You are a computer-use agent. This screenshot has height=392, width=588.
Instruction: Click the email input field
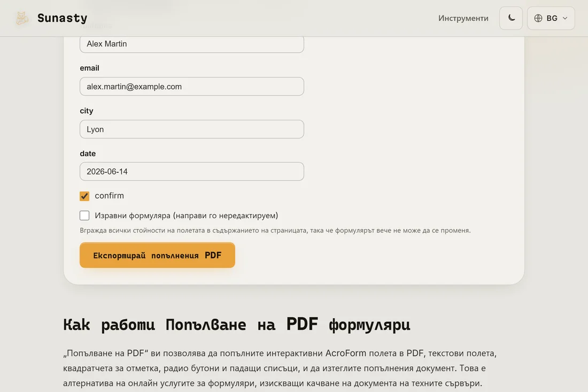pos(191,86)
